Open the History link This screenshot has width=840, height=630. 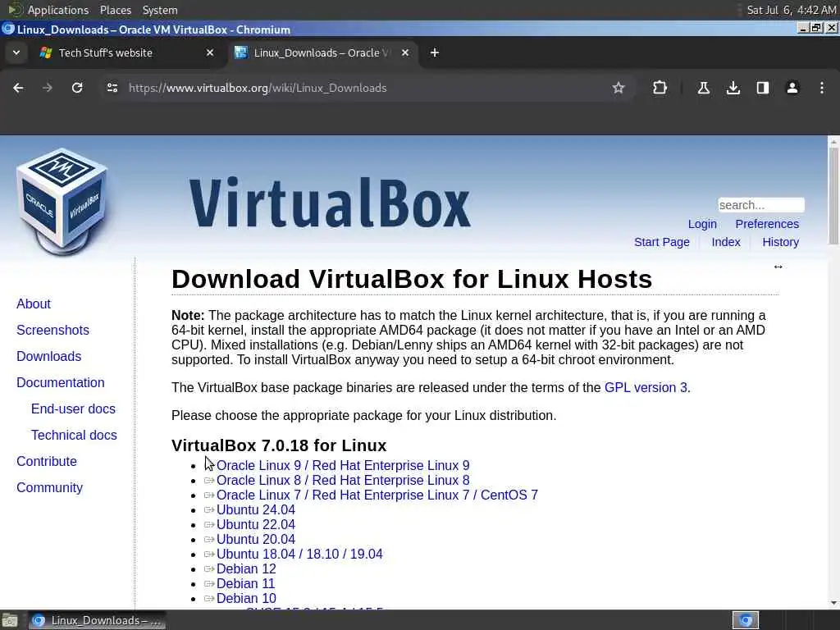point(781,242)
